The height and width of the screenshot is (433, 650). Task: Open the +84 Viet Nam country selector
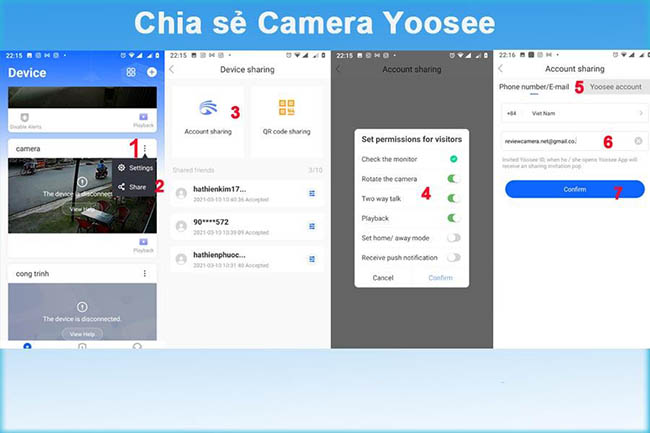(575, 113)
